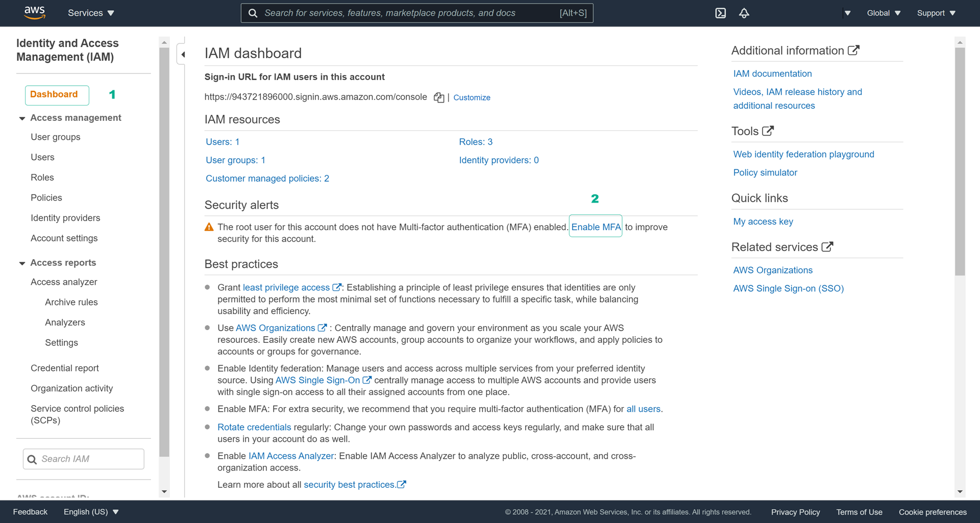Open Analyzers in sidebar

tap(65, 322)
